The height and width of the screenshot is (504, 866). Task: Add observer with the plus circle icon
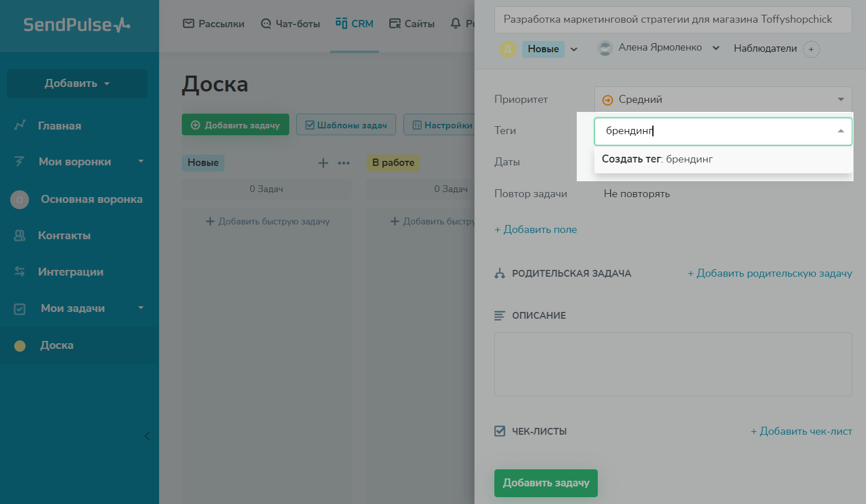pos(811,49)
